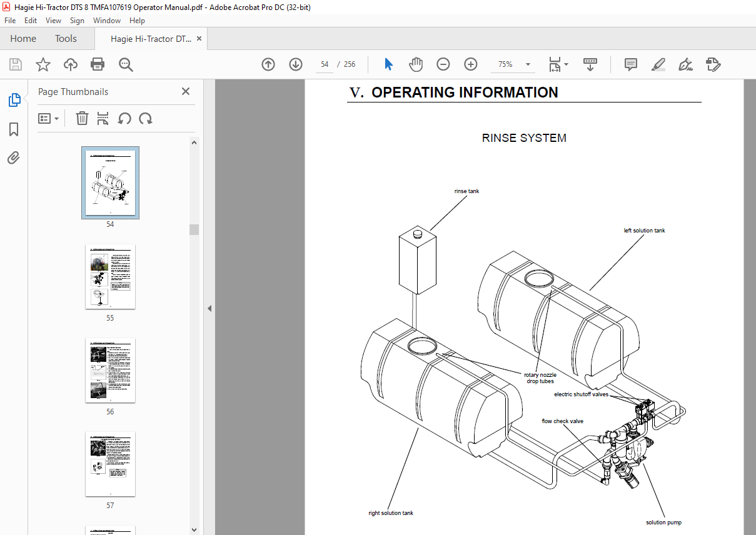
Task: Upload the file with the cloud icon
Action: coord(71,64)
